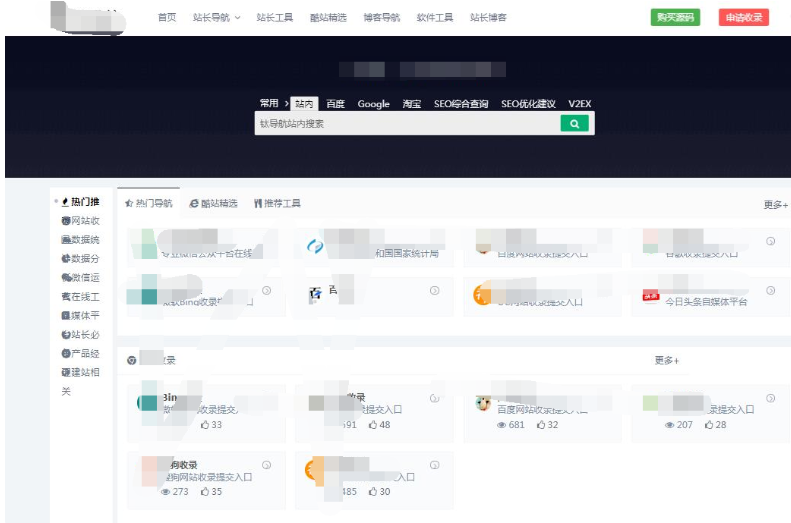
Task: Select the 百度 search tab
Action: (x=335, y=104)
